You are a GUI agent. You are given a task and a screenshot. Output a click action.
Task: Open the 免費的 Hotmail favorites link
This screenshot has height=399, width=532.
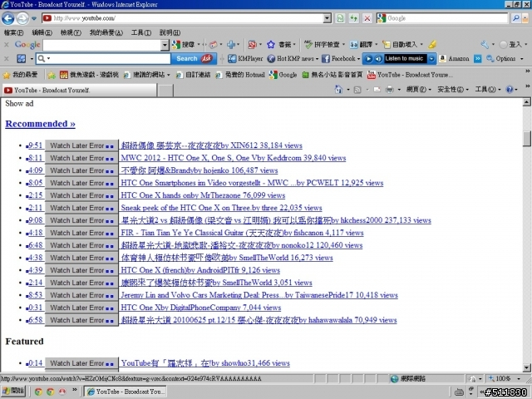(x=240, y=75)
